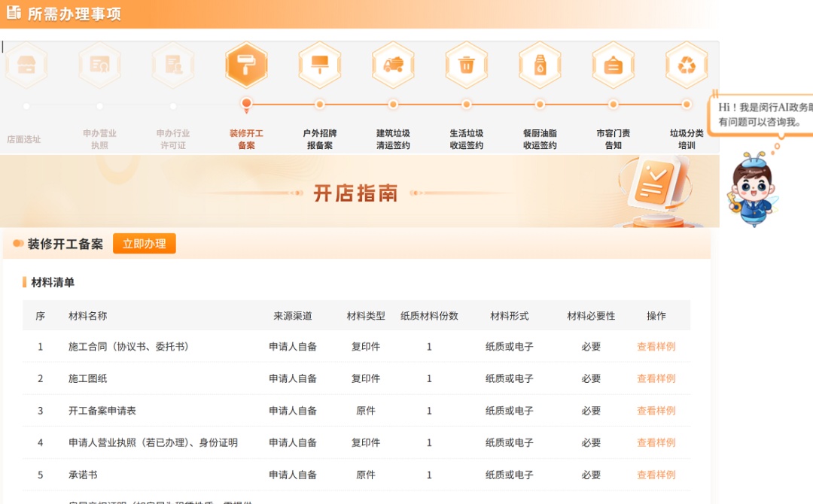Click the 店面选址 storefront icon
813x504 pixels.
[x=26, y=65]
